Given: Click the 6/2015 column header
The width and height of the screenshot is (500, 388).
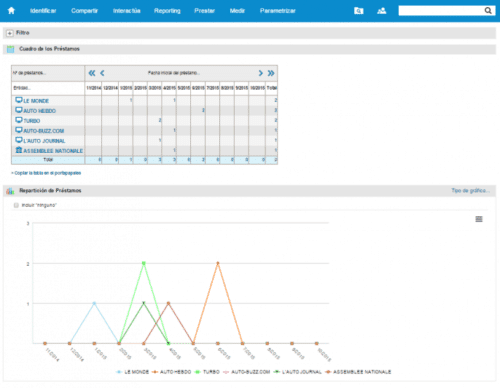Looking at the screenshot, I should (198, 88).
